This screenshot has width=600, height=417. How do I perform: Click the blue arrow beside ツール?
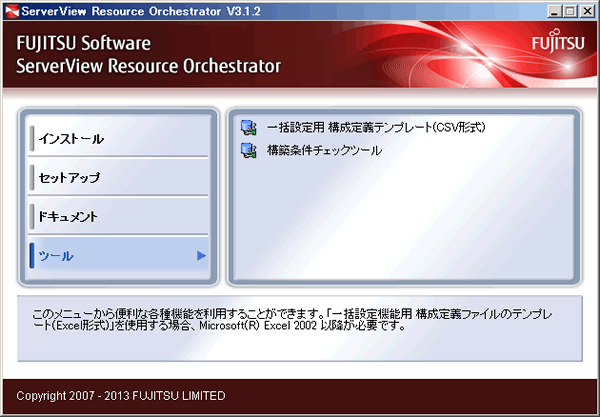(x=201, y=256)
